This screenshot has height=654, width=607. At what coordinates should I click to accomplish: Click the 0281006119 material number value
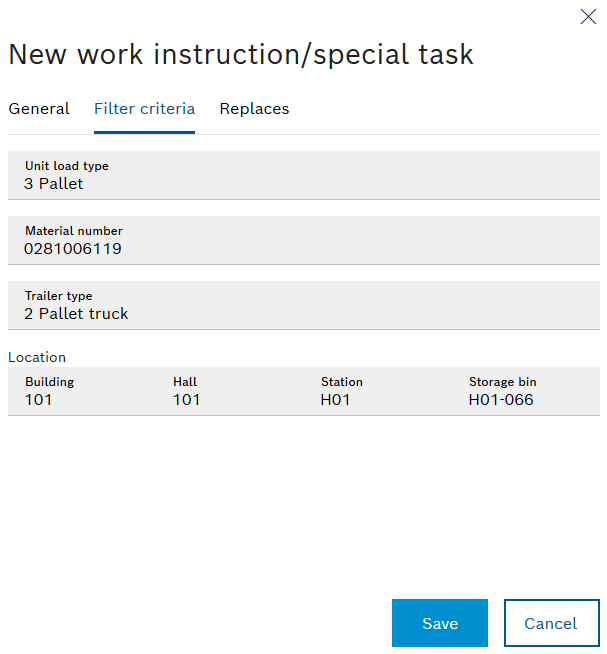click(73, 249)
